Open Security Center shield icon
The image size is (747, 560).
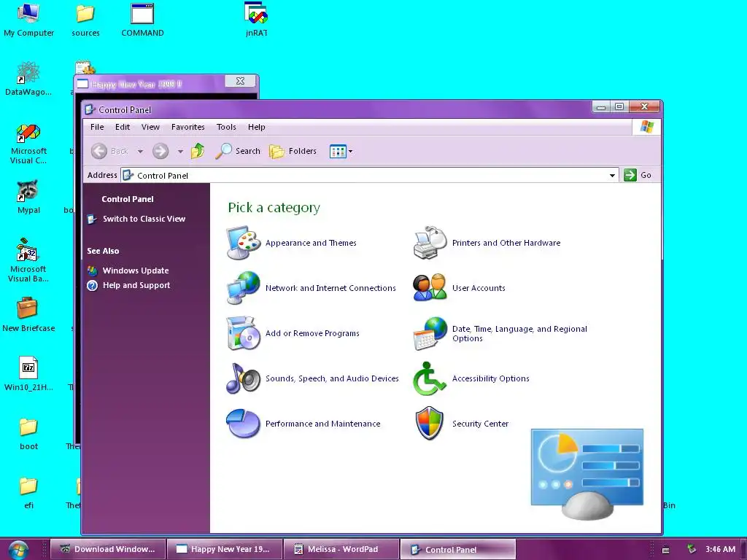(x=429, y=424)
